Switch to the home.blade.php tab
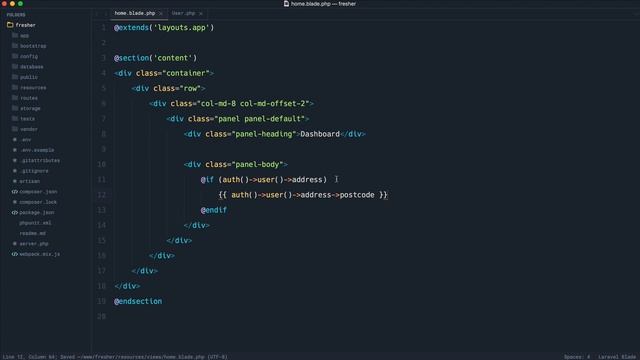The height and width of the screenshot is (360, 640). 135,13
